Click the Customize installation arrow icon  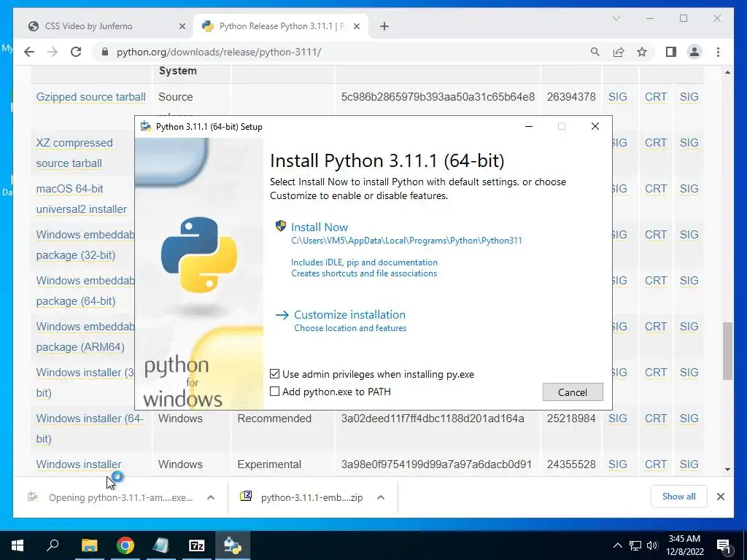[x=282, y=315]
